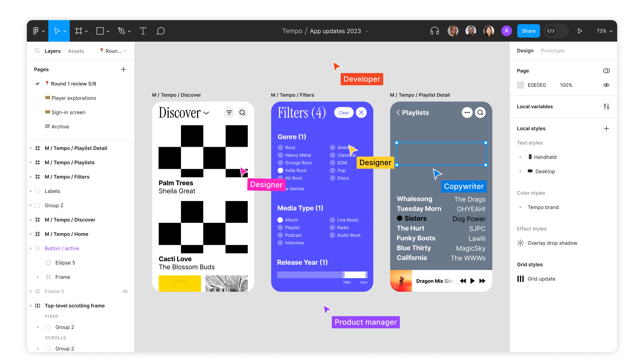Click Clear in the Filters frame
Viewport: 644px width, 362px height.
[x=344, y=113]
